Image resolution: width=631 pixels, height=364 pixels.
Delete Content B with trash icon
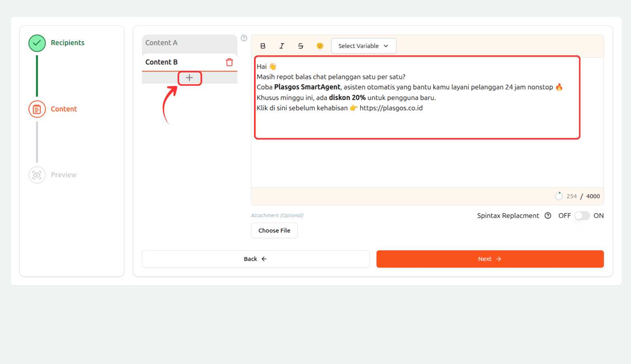[x=229, y=62]
